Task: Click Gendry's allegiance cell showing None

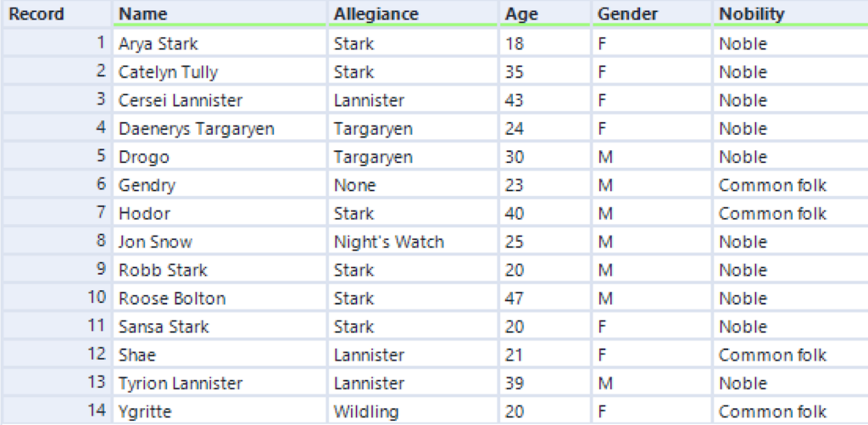Action: click(413, 185)
